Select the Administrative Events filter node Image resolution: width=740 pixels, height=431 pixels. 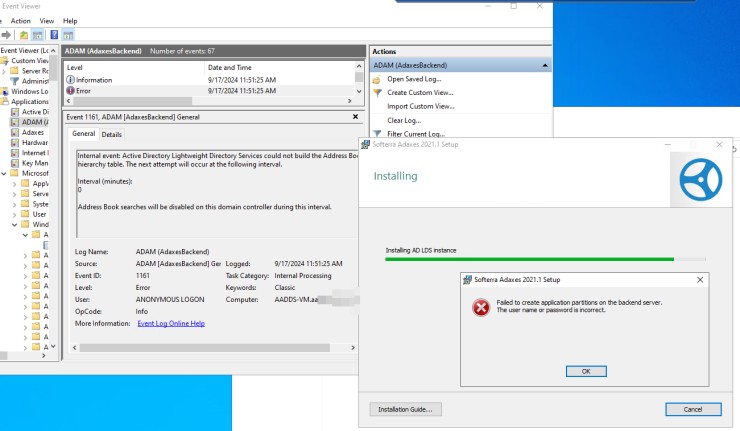(34, 81)
